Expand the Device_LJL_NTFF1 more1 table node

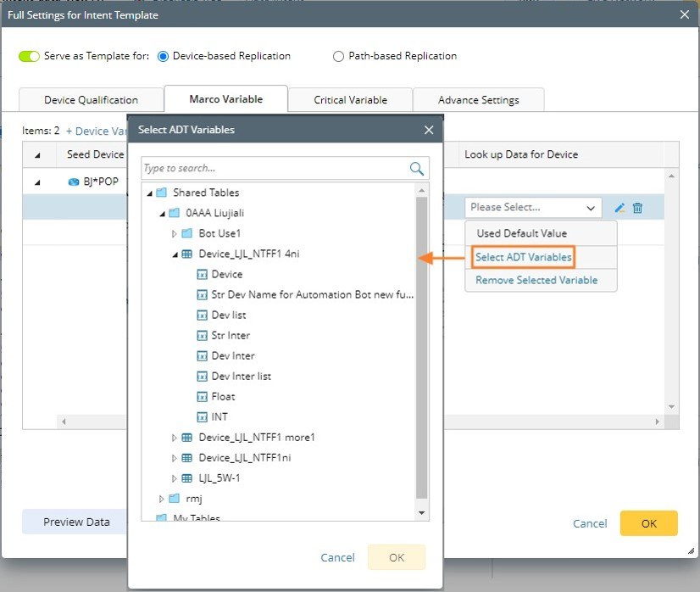point(175,438)
